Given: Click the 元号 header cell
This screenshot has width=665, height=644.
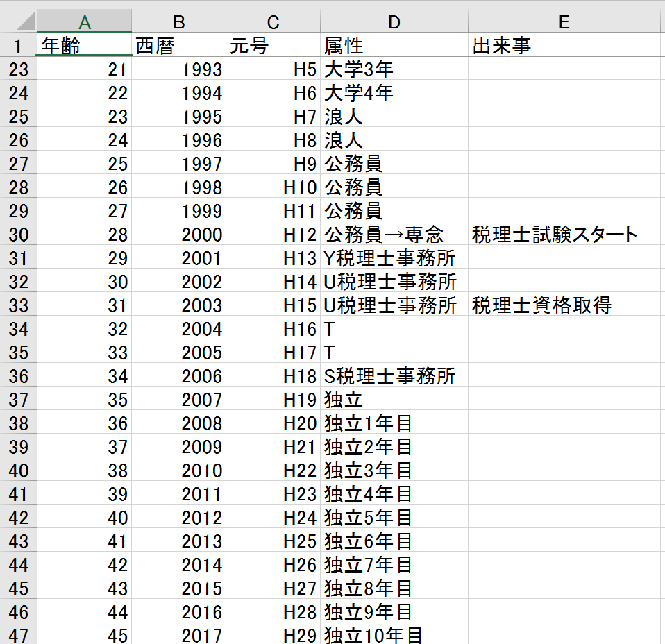Looking at the screenshot, I should click(273, 44).
